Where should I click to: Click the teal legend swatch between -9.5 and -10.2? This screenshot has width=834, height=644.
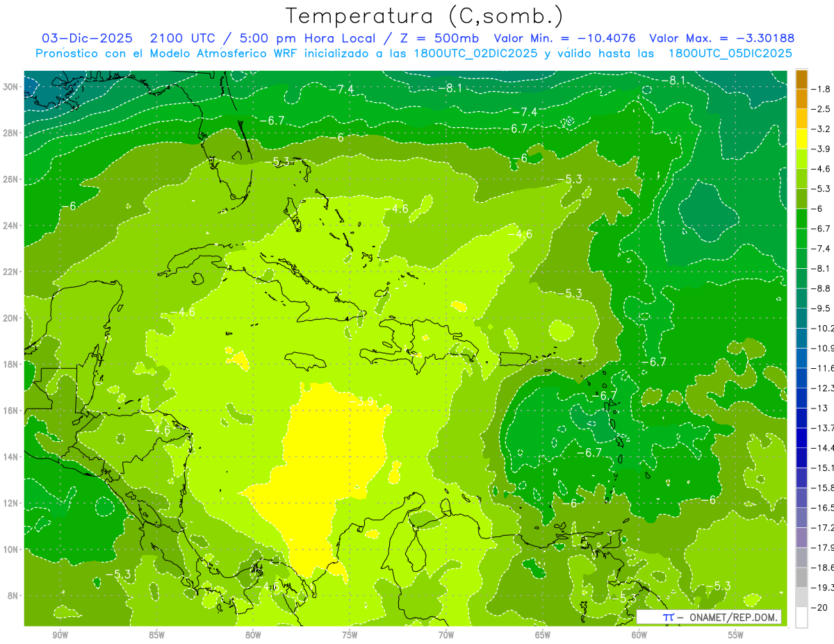(x=801, y=318)
